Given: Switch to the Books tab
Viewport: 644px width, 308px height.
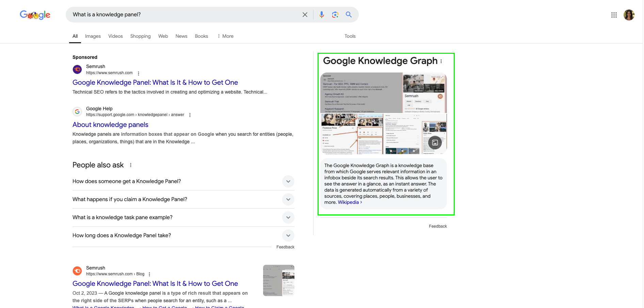Looking at the screenshot, I should tap(202, 36).
